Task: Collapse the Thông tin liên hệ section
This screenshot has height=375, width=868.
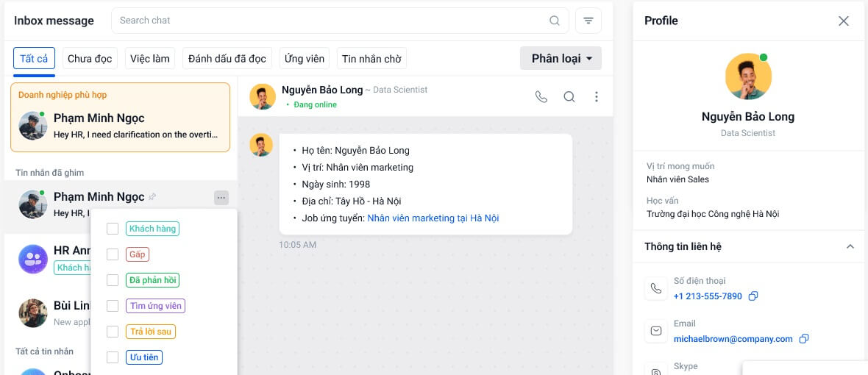Action: [850, 246]
